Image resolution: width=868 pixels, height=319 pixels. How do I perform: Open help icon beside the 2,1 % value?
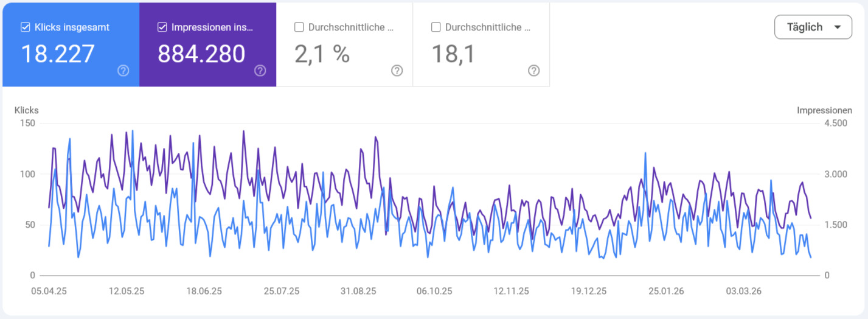pyautogui.click(x=397, y=71)
